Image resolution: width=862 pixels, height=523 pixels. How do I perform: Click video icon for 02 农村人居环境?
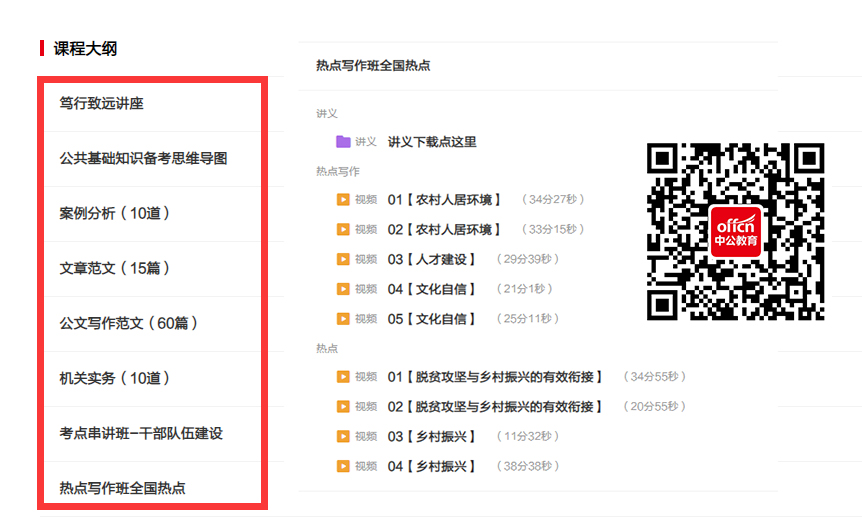click(343, 230)
